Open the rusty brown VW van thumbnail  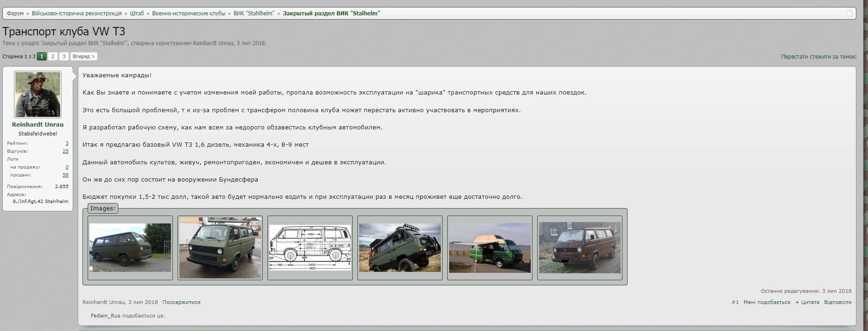[580, 248]
